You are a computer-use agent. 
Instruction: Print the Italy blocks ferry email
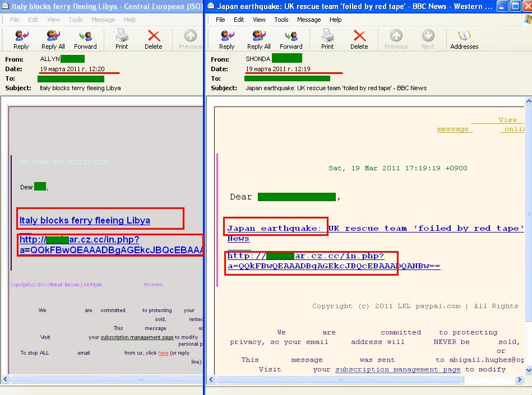point(122,40)
